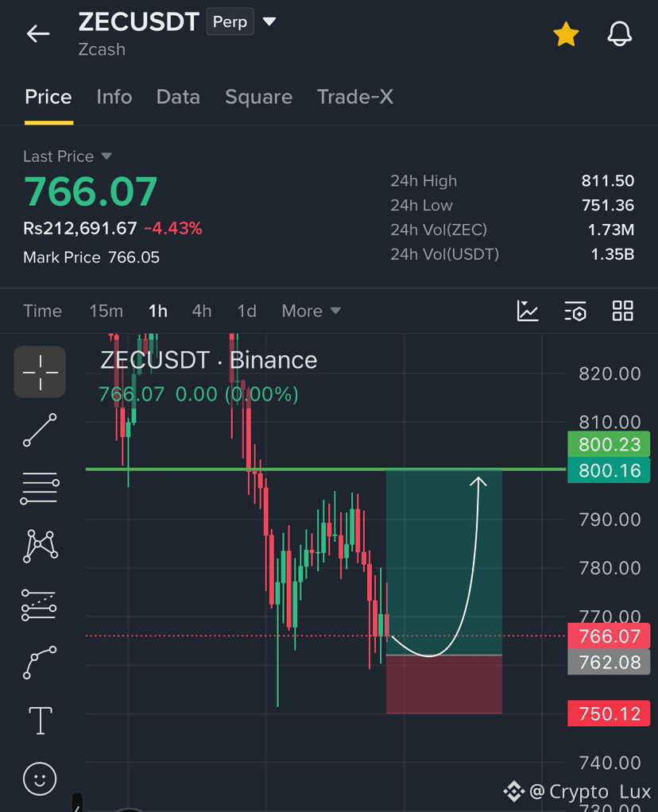Open the Trade-X tab
The width and height of the screenshot is (658, 812).
[355, 97]
